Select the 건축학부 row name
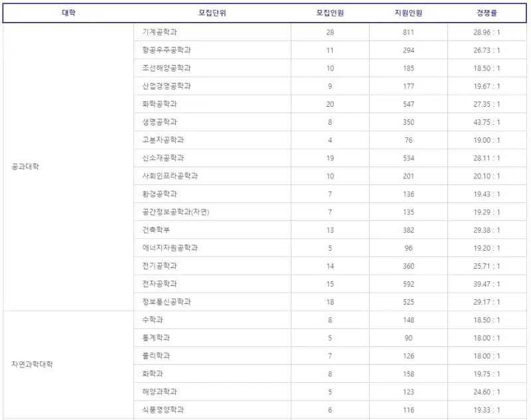Image resolution: width=531 pixels, height=420 pixels. 156,230
